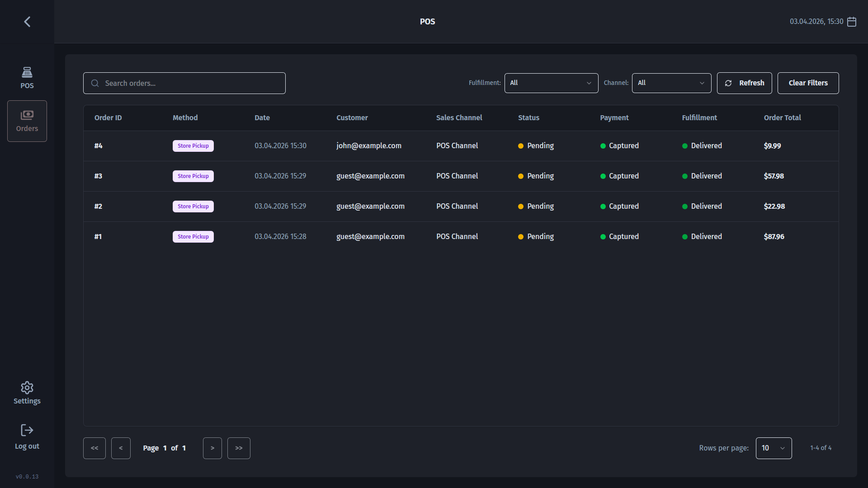Click the Clear Filters button
868x488 pixels.
[808, 83]
